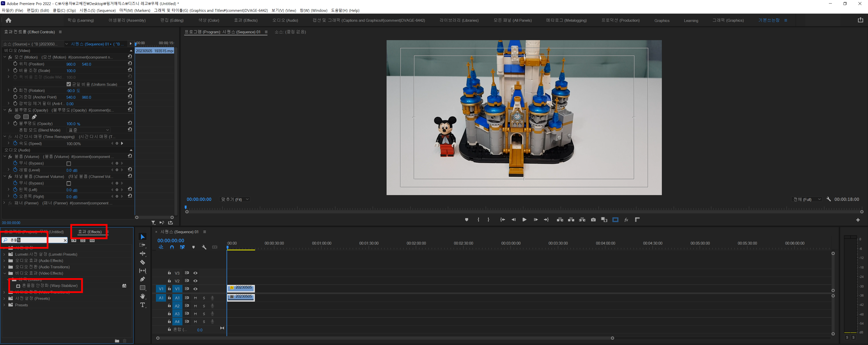Select the Ripple Edit tool
Image resolution: width=868 pixels, height=345 pixels.
(x=143, y=253)
